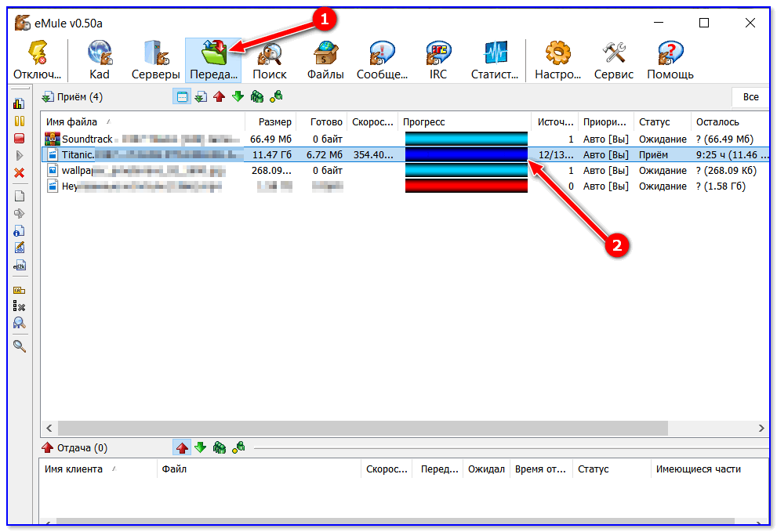777x532 pixels.
Task: Stop download with red stop icon
Action: click(20, 138)
